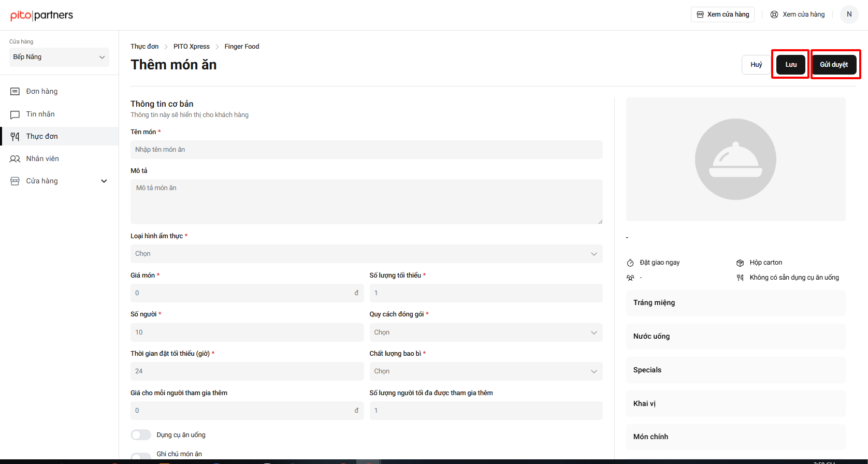Focus the Mô tả textarea

(367, 202)
